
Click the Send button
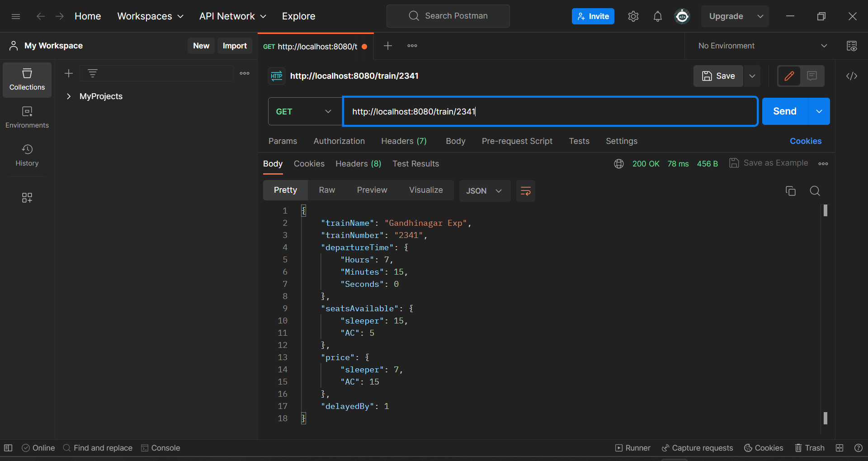pos(784,111)
